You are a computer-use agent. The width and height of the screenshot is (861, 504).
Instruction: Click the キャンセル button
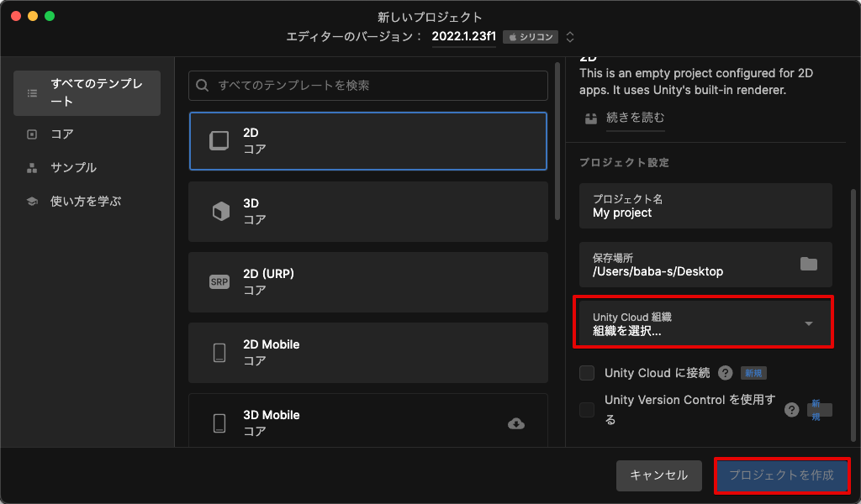point(659,475)
